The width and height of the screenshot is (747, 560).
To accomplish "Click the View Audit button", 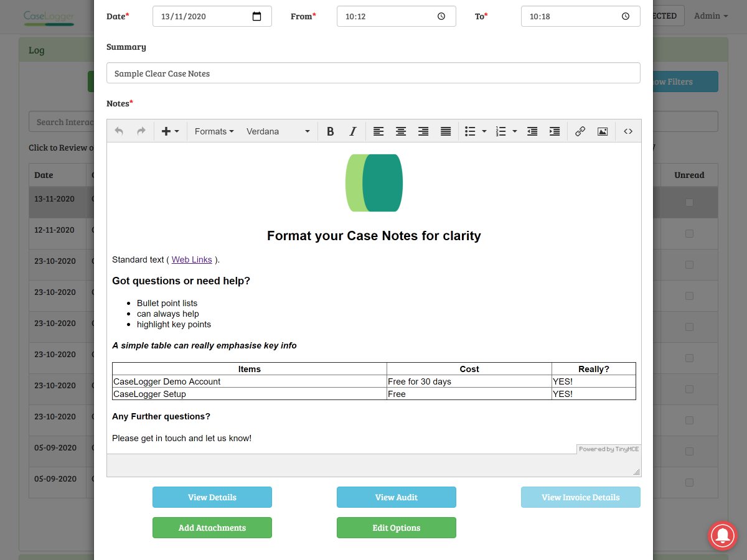I will tap(397, 497).
